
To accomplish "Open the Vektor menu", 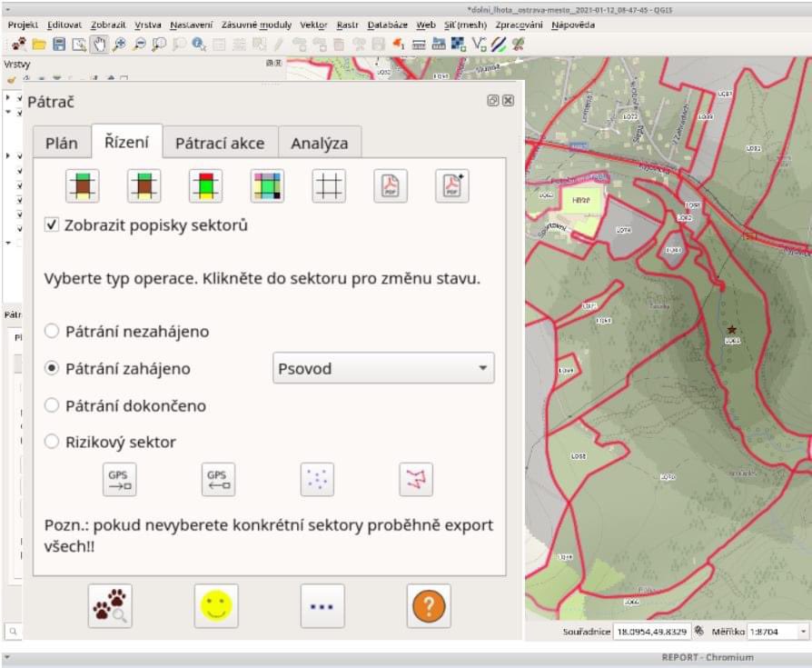I will [x=313, y=25].
